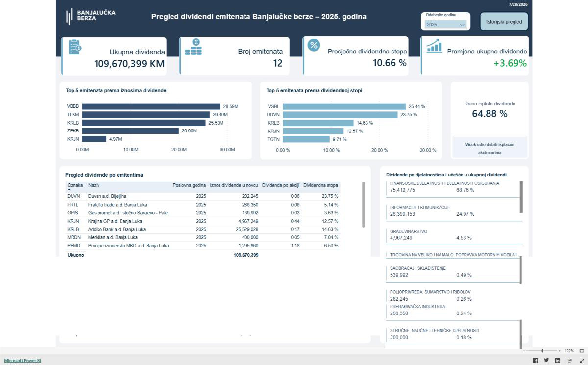Click the dividend table vertical scrollbar
Screen dimensions: 588x365
coord(364,204)
